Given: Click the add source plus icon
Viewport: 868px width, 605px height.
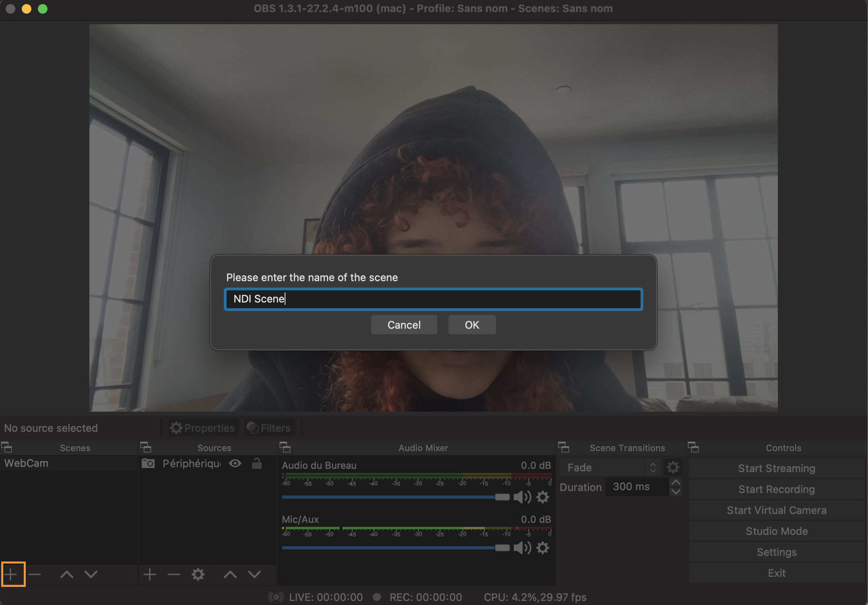Looking at the screenshot, I should [150, 574].
